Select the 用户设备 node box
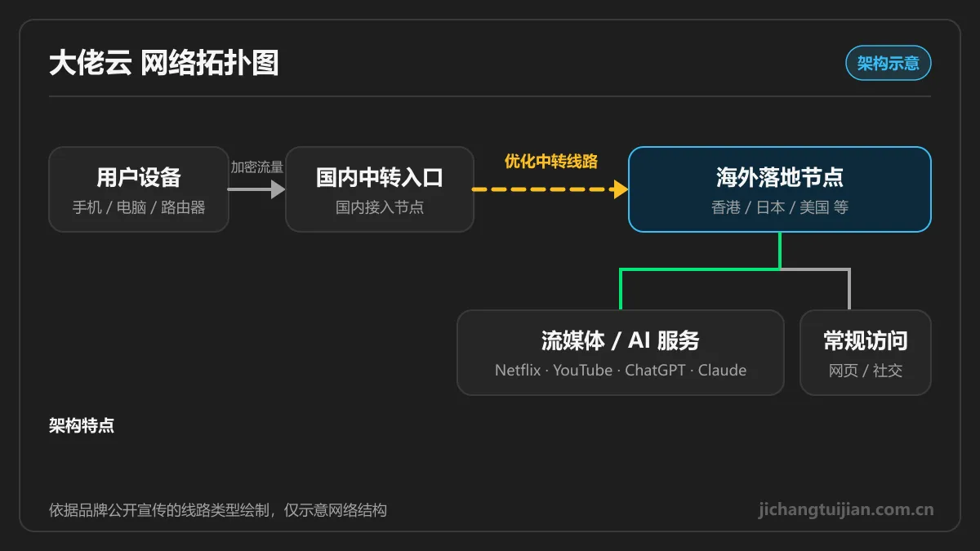This screenshot has width=980, height=551. point(139,189)
